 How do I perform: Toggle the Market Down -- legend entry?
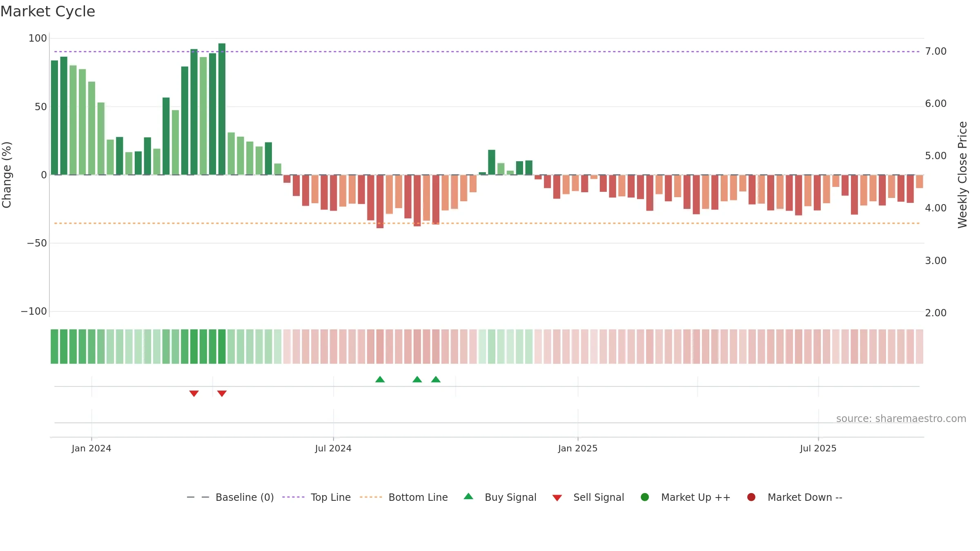[x=795, y=497]
